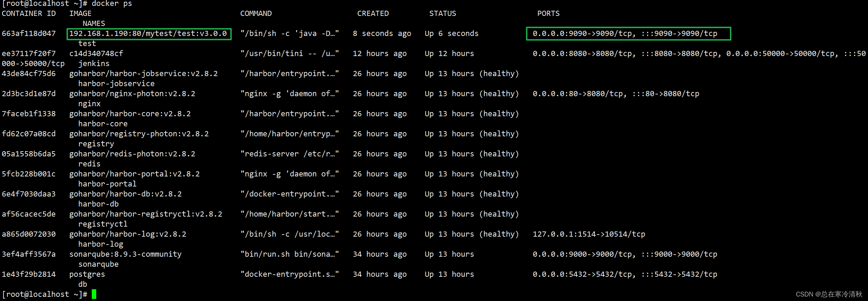Click the CONTAINER ID column header
Image resolution: width=868 pixels, height=301 pixels.
(29, 13)
